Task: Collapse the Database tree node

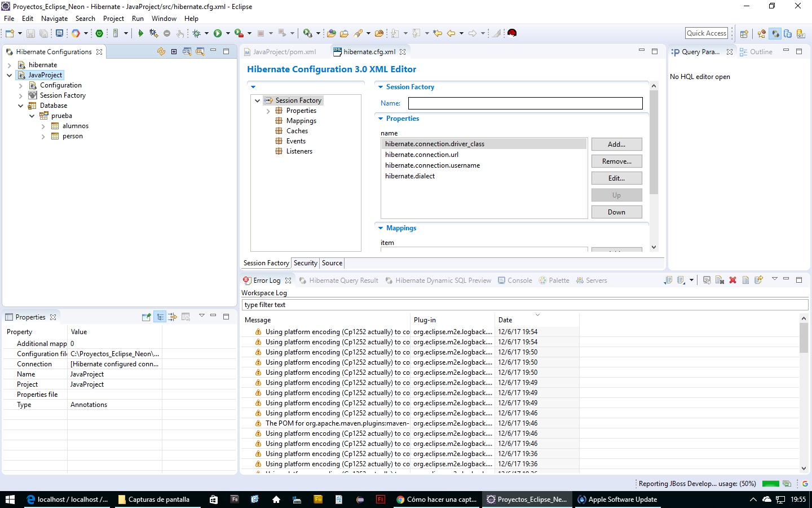Action: (x=21, y=106)
